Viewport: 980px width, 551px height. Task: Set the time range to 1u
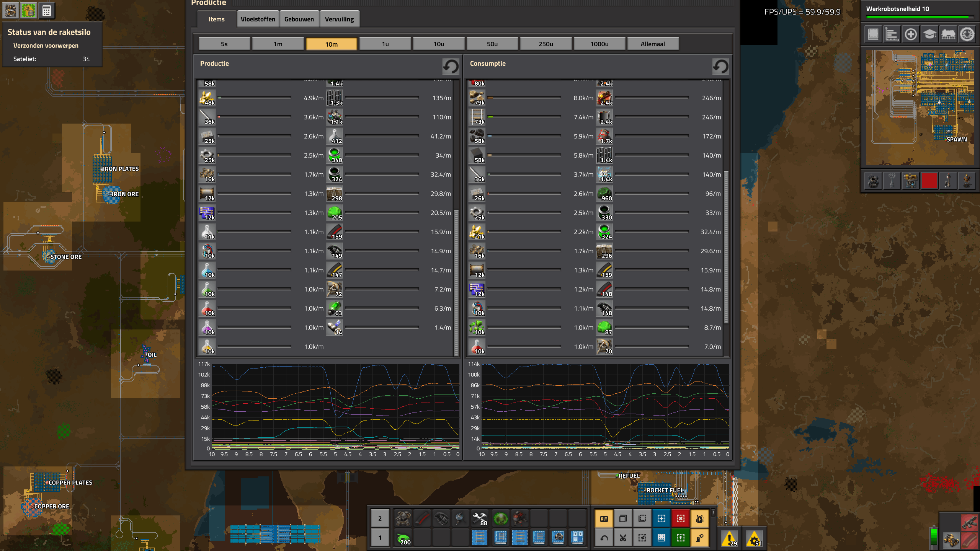385,44
